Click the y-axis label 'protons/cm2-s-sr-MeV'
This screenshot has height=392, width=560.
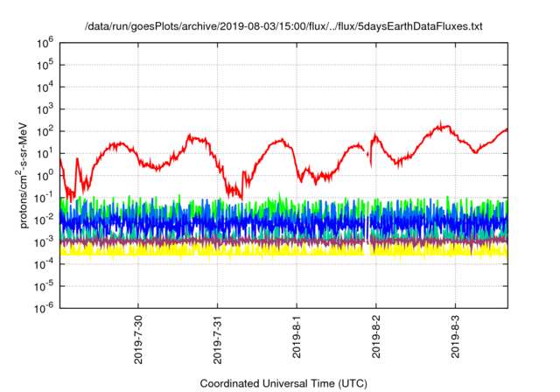point(23,175)
